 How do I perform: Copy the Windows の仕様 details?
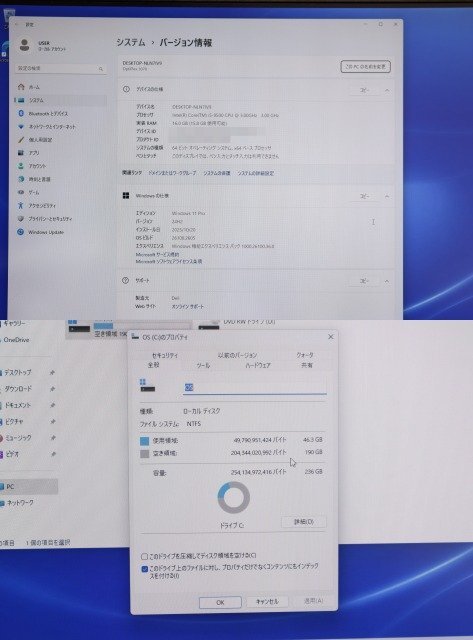tap(364, 196)
